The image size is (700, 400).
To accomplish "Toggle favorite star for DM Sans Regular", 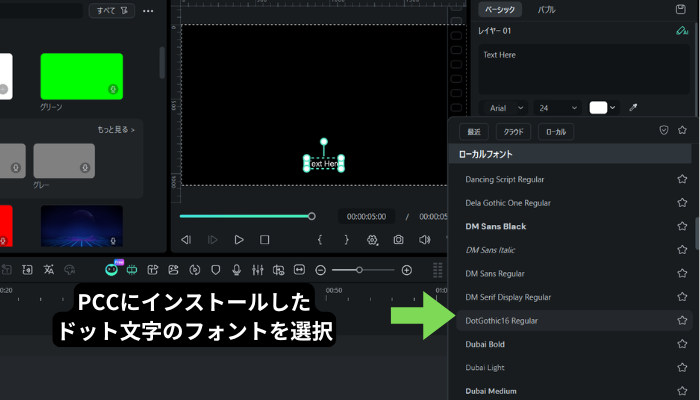I will click(x=682, y=273).
